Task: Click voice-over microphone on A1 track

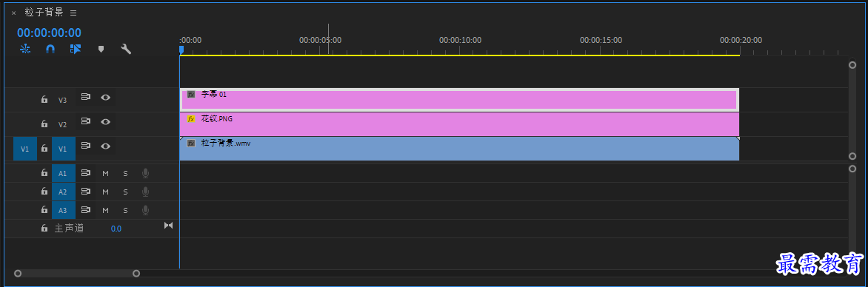Action: [146, 173]
